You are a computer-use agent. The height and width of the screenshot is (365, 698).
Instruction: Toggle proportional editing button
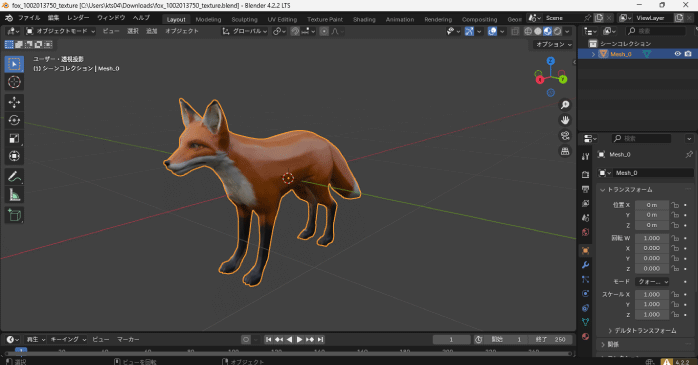click(x=324, y=31)
